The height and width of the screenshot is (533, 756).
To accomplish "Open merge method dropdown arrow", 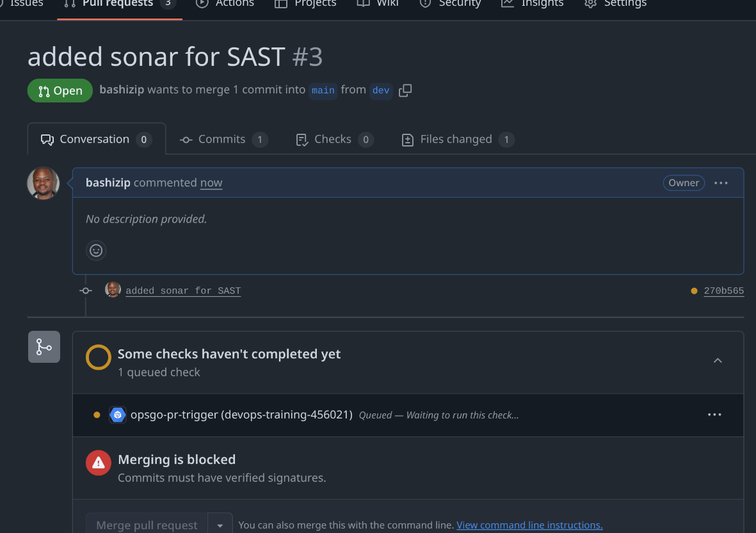I will [220, 525].
